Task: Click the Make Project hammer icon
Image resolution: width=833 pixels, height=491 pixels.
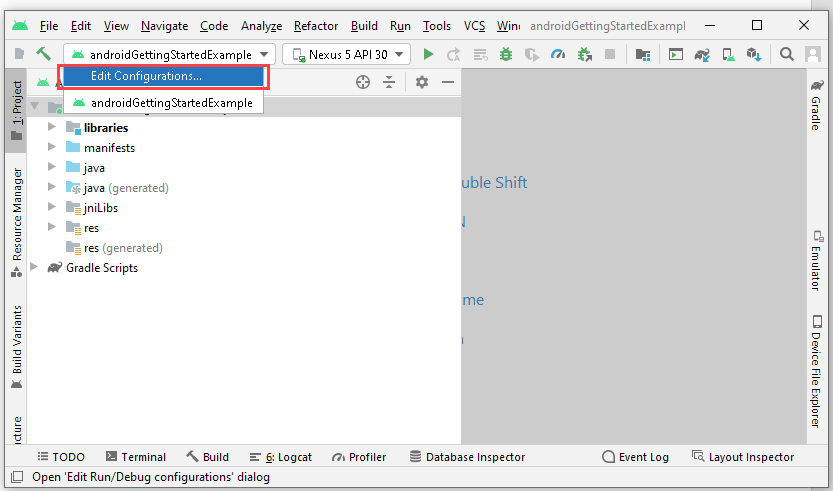Action: click(44, 54)
